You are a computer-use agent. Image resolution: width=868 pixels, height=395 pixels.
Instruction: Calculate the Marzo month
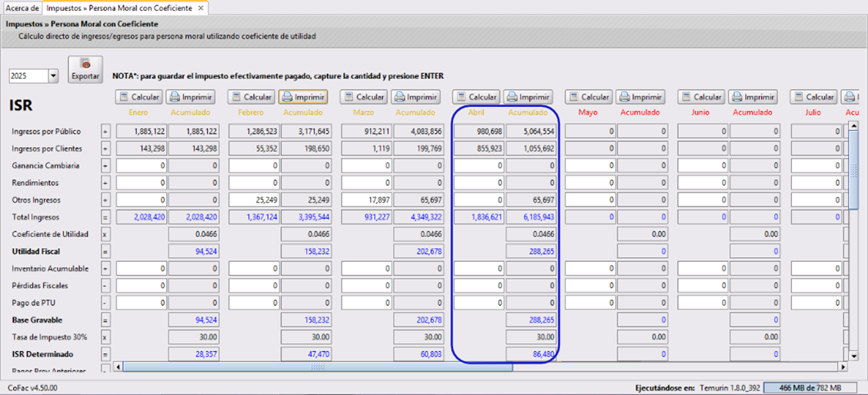[363, 97]
